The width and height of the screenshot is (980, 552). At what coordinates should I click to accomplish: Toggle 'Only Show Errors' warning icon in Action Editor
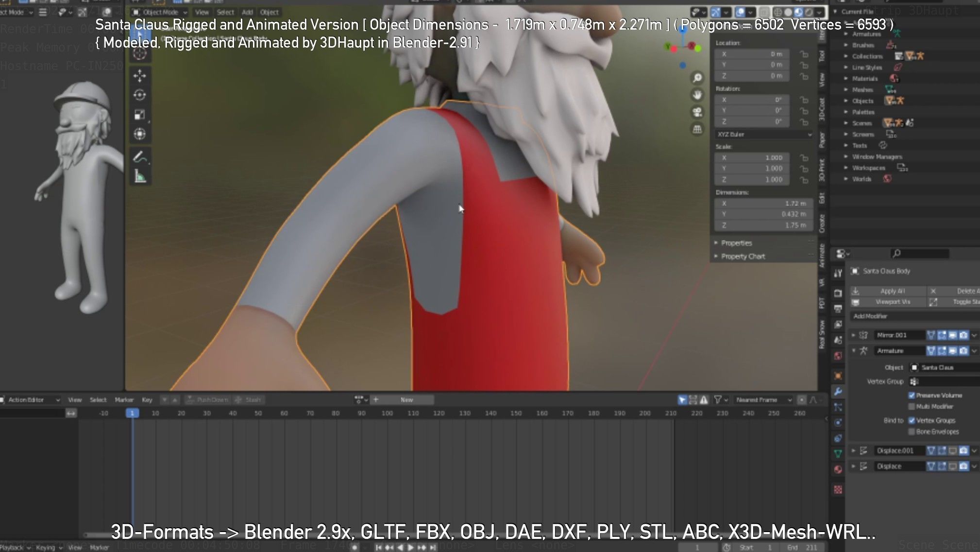[x=704, y=400]
